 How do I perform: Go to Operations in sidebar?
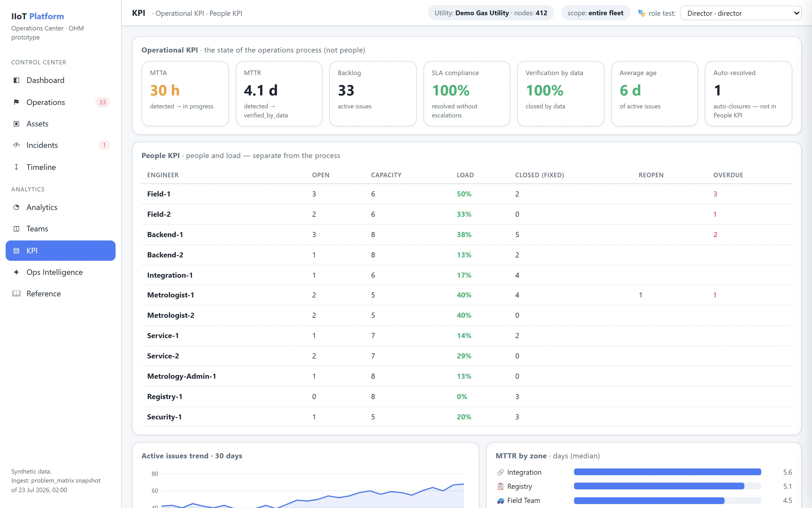pos(60,102)
